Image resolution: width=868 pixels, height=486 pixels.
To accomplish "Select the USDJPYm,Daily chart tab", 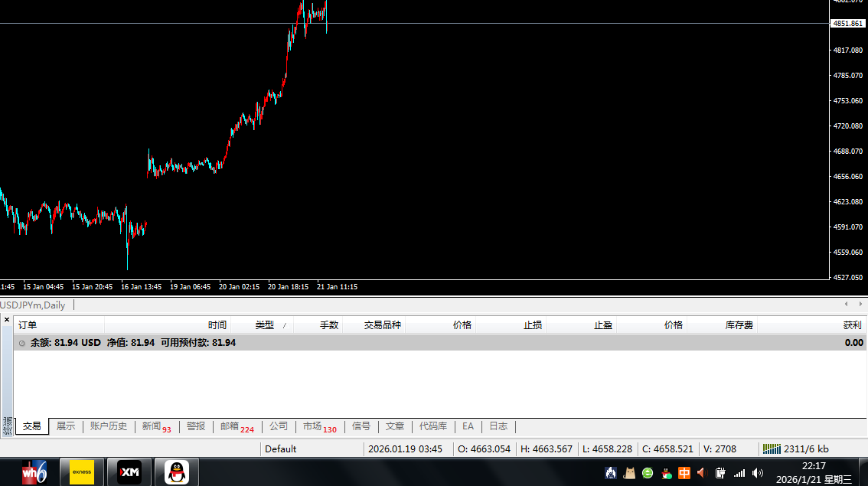I will tap(34, 305).
